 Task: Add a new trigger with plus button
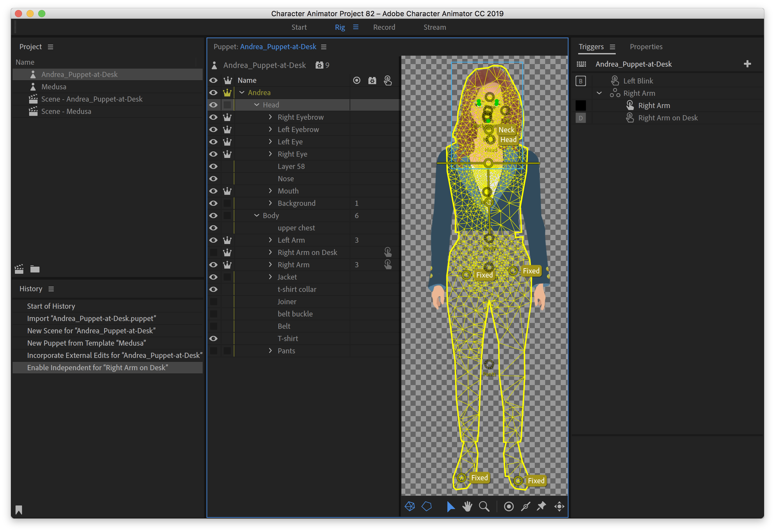point(747,64)
